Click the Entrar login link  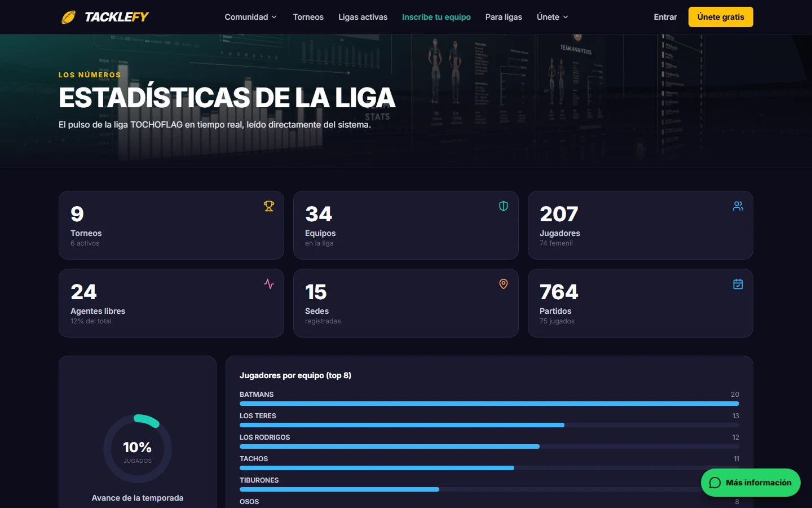665,17
